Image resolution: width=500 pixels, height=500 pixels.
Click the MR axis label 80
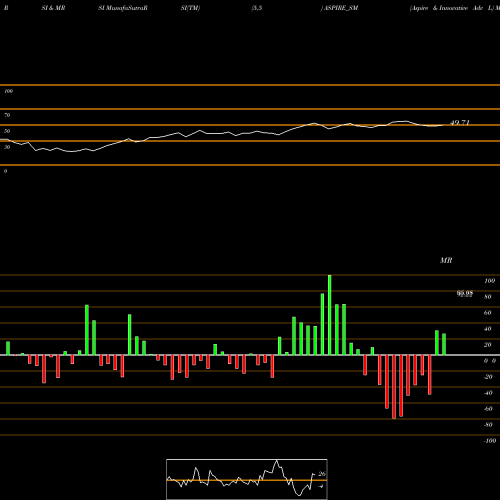[488, 297]
